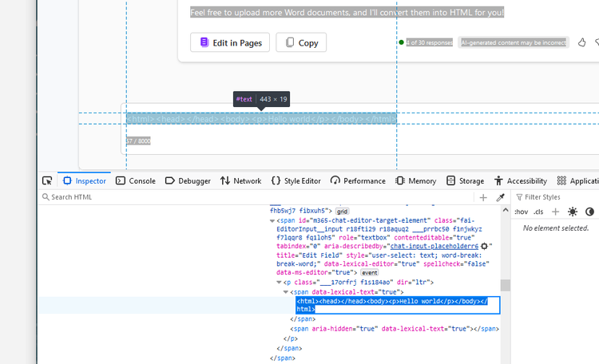Image resolution: width=599 pixels, height=364 pixels.
Task: Click the thumbs up feedback icon
Action: [x=581, y=42]
